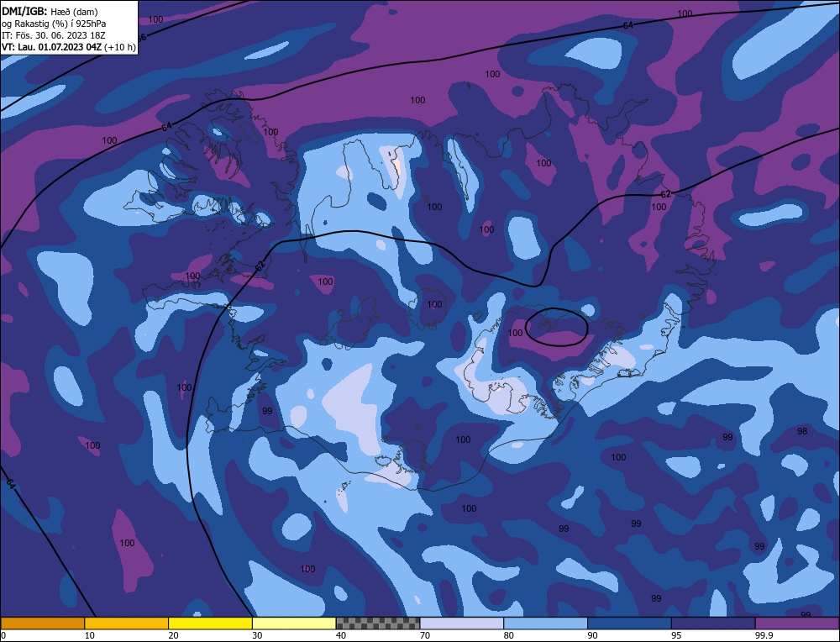Click the purple above-99.9 legend swatch
This screenshot has width=840, height=642.
point(797,623)
